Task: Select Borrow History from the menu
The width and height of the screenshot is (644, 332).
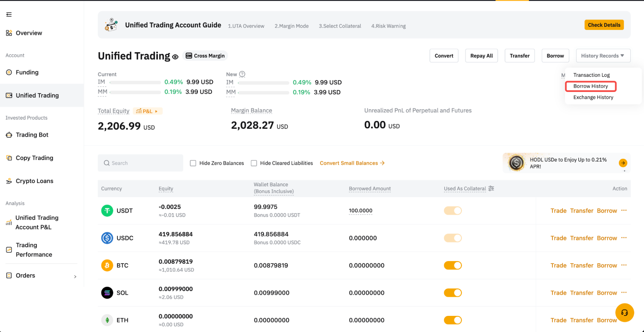Action: click(x=591, y=86)
